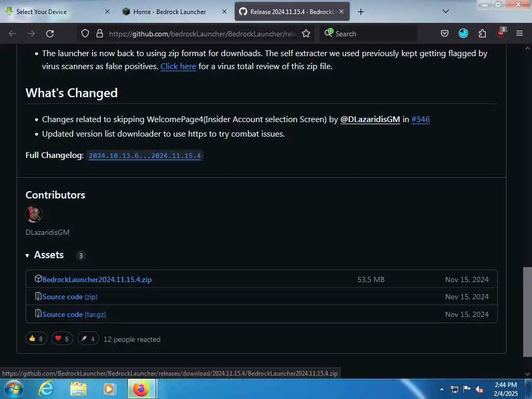The width and height of the screenshot is (532, 399).
Task: Go back with browser back arrow
Action: click(12, 34)
